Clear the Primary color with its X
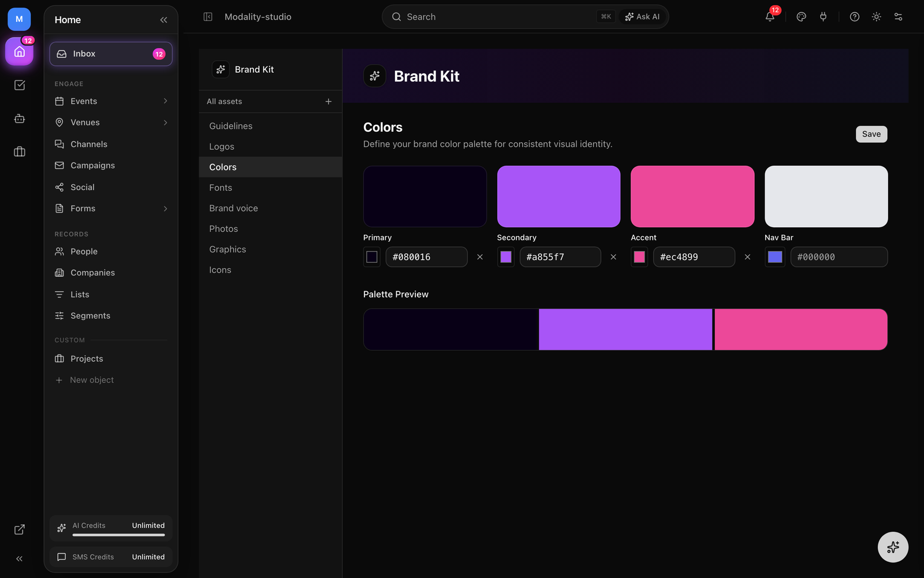This screenshot has width=924, height=578. 480,257
